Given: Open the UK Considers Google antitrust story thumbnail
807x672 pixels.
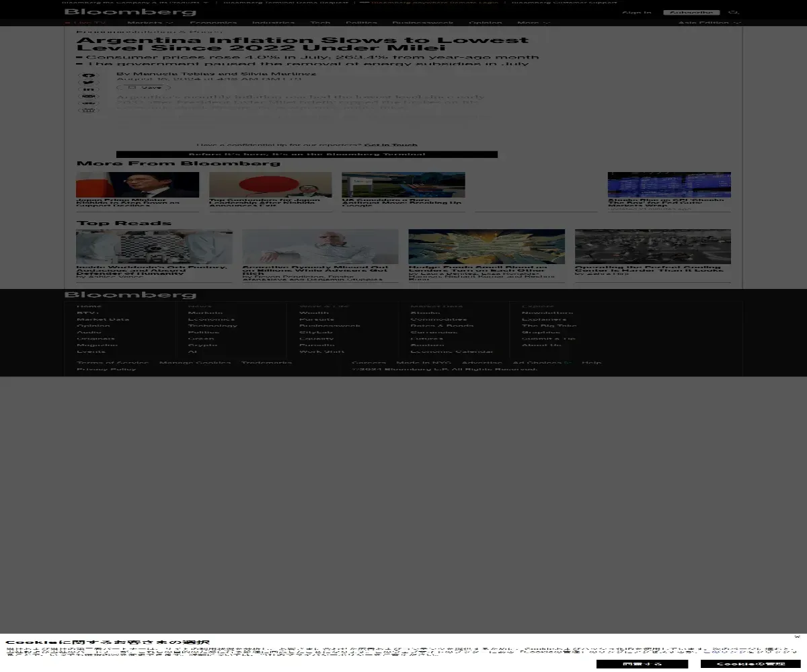Looking at the screenshot, I should tap(403, 185).
